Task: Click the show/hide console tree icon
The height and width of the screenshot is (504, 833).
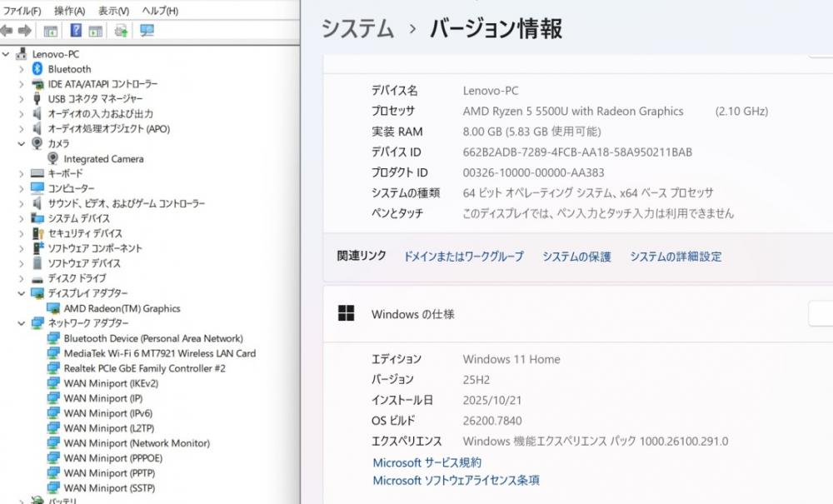Action: 51,31
